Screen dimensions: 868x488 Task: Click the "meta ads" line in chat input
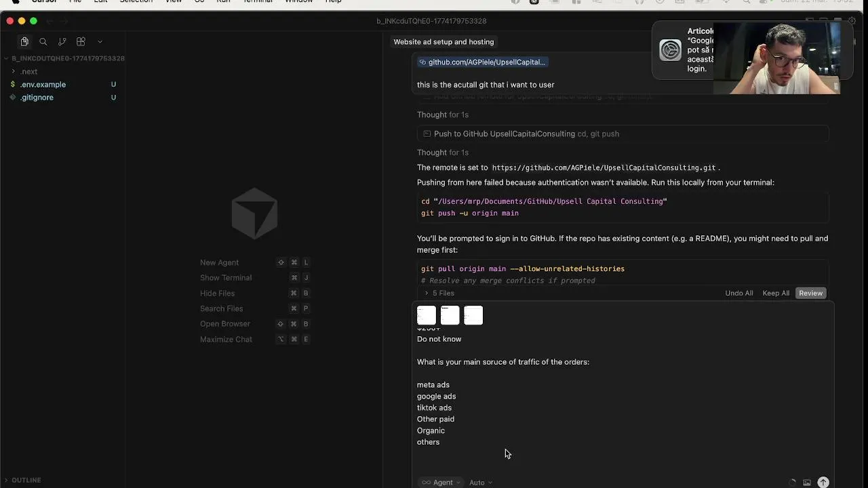(433, 385)
